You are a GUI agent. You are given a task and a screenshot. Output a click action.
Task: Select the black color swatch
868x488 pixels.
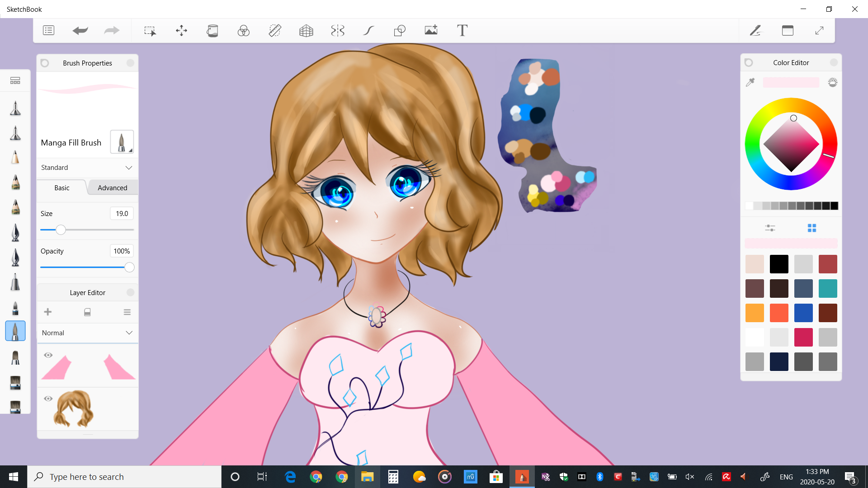pos(779,264)
